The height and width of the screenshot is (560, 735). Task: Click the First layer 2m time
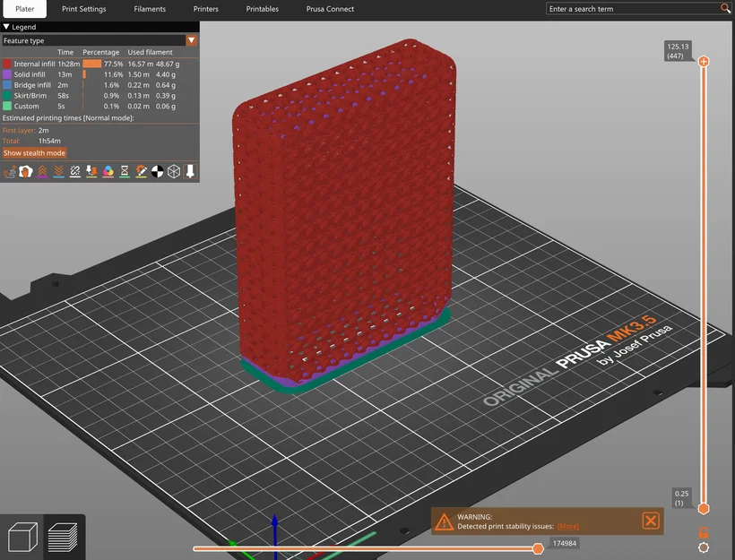click(x=26, y=130)
